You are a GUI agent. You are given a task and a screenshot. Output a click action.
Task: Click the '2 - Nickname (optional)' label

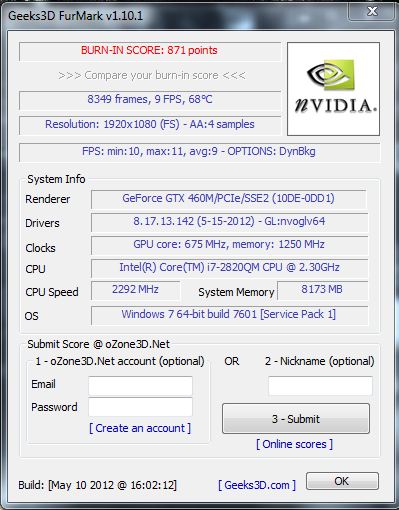320,361
